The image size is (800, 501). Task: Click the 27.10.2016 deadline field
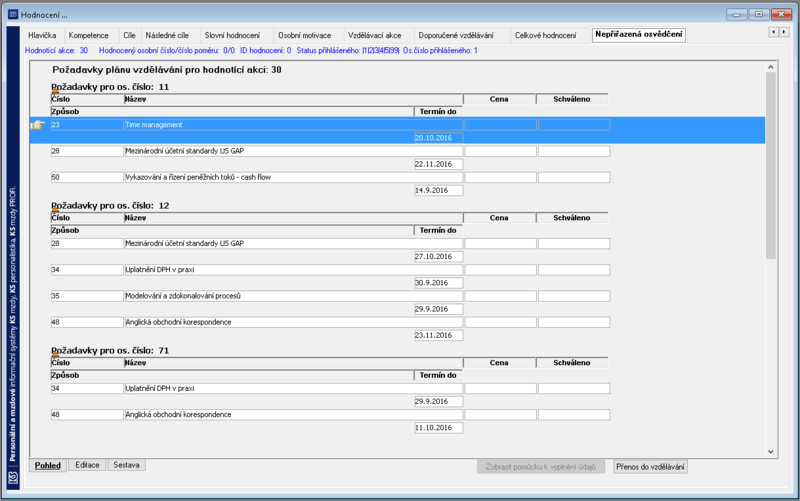point(438,257)
